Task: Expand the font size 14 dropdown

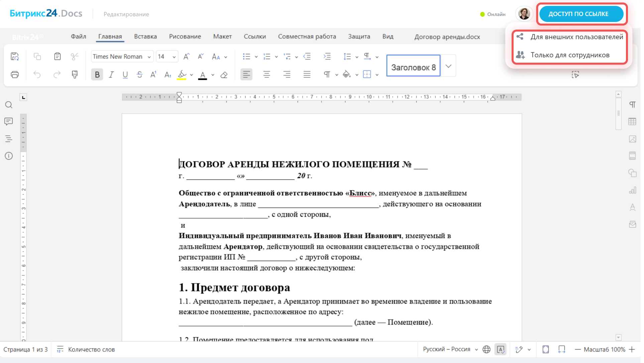Action: [x=174, y=57]
